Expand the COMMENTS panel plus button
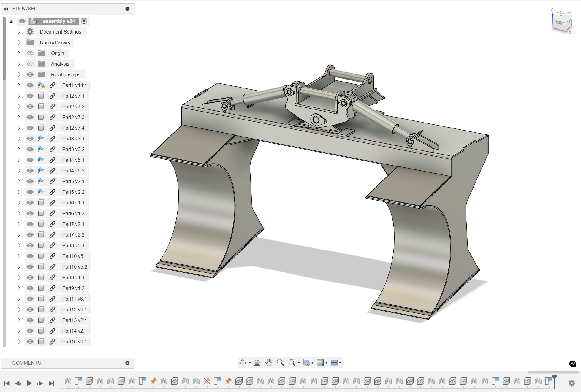 [127, 363]
